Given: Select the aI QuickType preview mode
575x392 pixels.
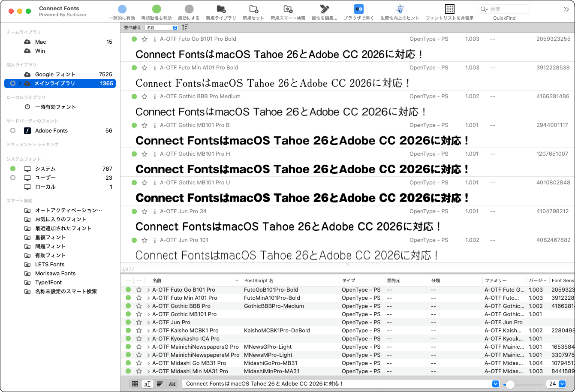Looking at the screenshot, I should (x=148, y=384).
